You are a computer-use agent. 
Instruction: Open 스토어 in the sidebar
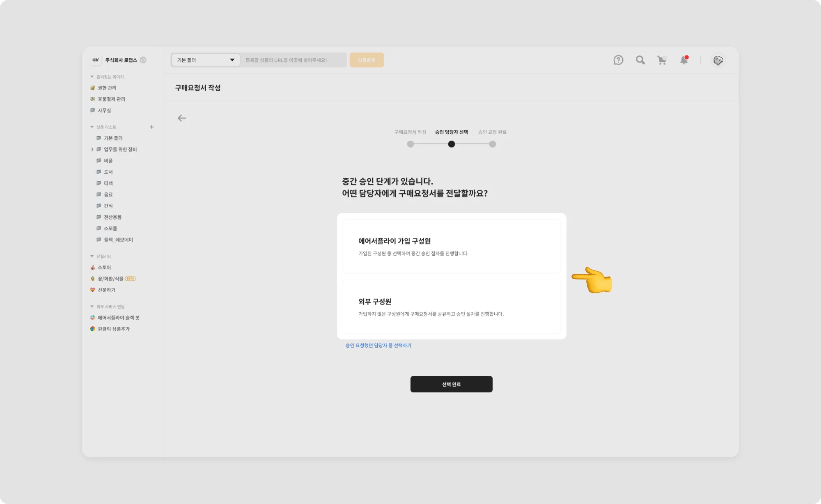click(x=104, y=268)
